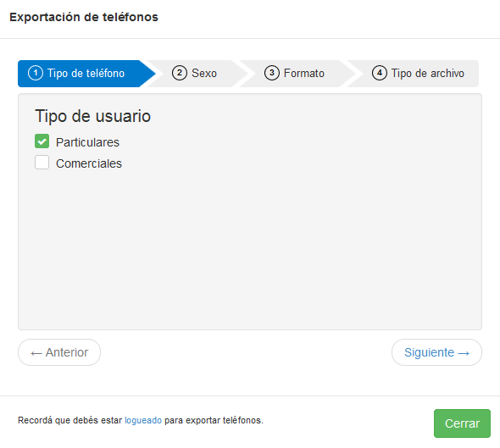Click the right arrow icon beside Siguiente
The width and height of the screenshot is (500, 448).
pyautogui.click(x=464, y=353)
